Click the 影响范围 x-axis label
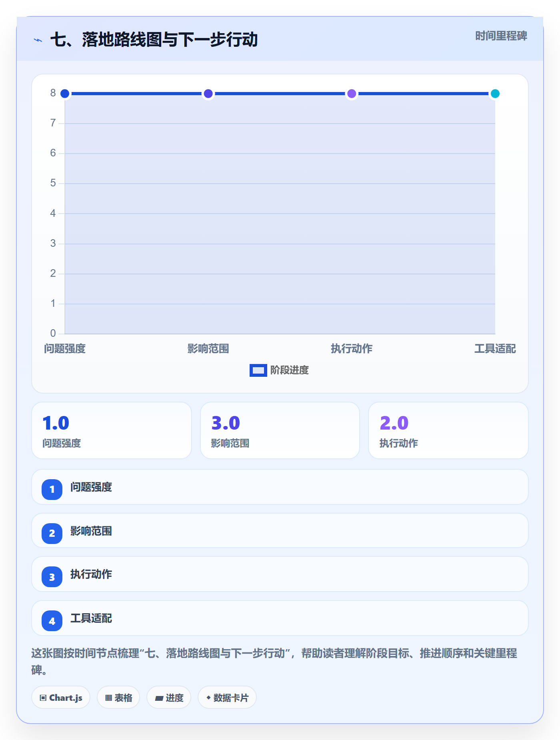The image size is (560, 740). point(208,349)
